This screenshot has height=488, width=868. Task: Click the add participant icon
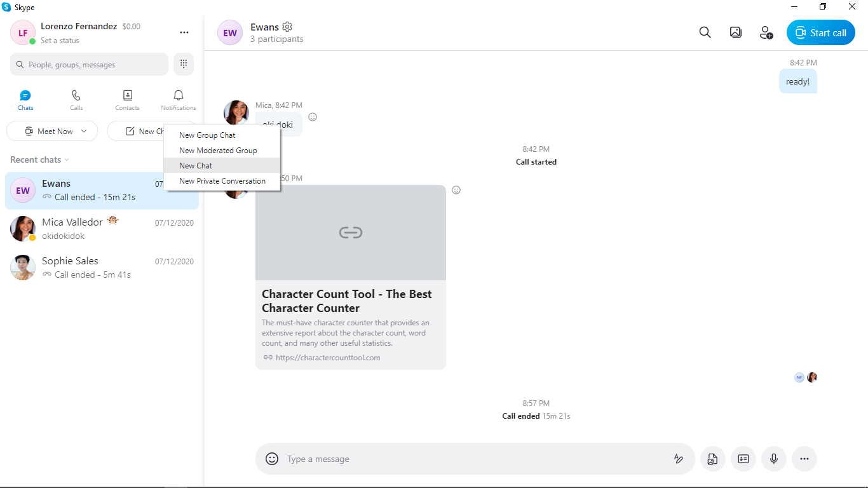pos(766,32)
